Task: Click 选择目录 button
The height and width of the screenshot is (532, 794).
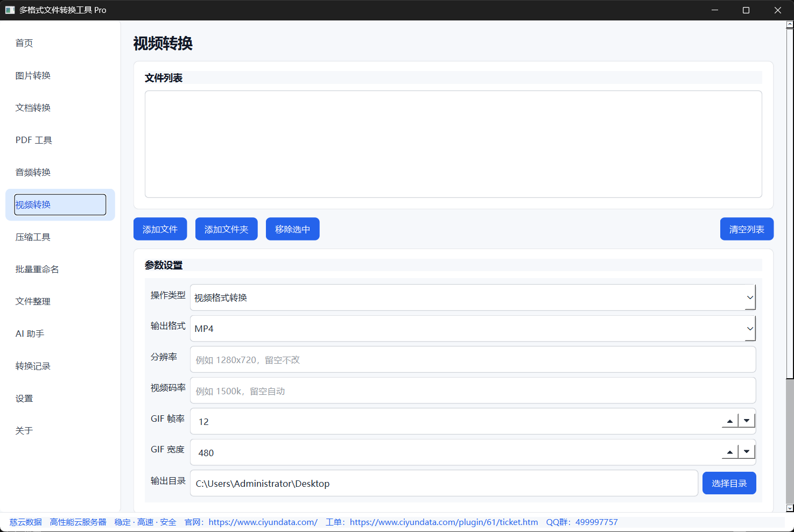Action: (729, 483)
